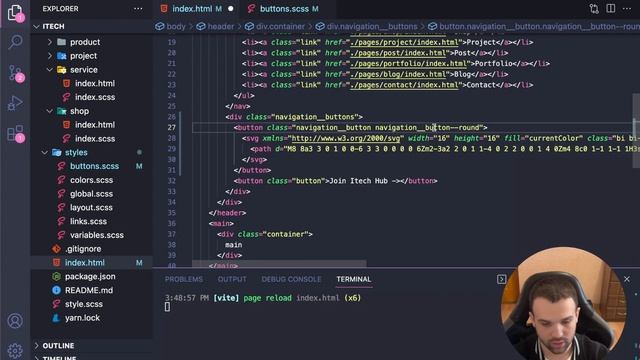Viewport: 640px width, 360px height.
Task: Open global.scss file
Action: click(91, 194)
